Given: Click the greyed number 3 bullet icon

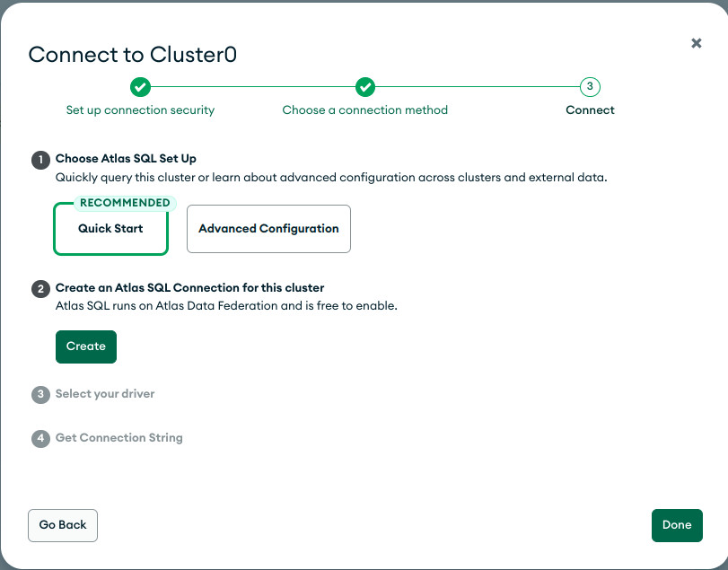Looking at the screenshot, I should coord(41,395).
